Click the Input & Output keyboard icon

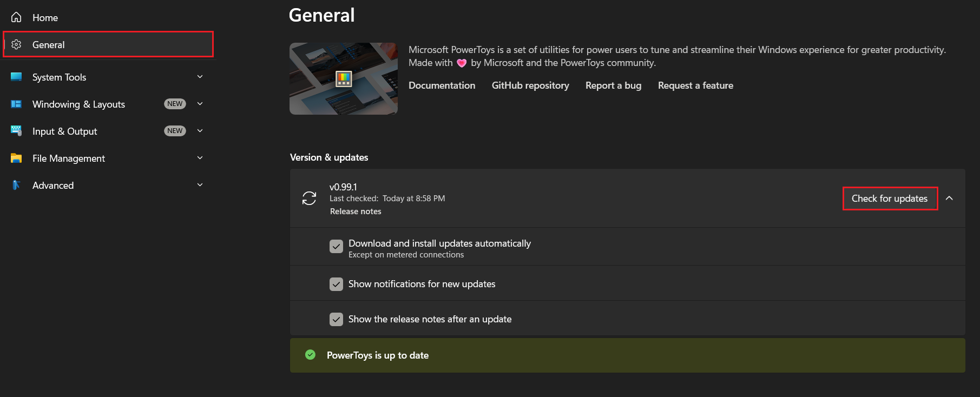[16, 131]
